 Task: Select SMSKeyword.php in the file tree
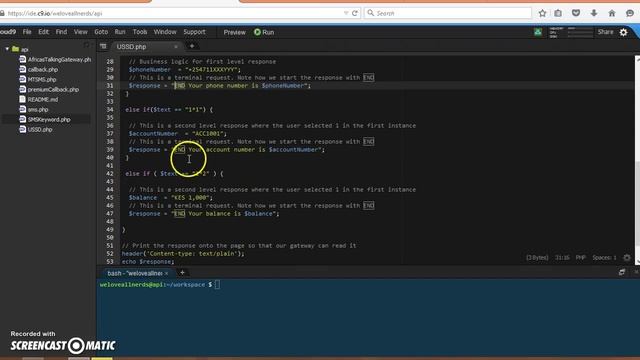point(49,119)
